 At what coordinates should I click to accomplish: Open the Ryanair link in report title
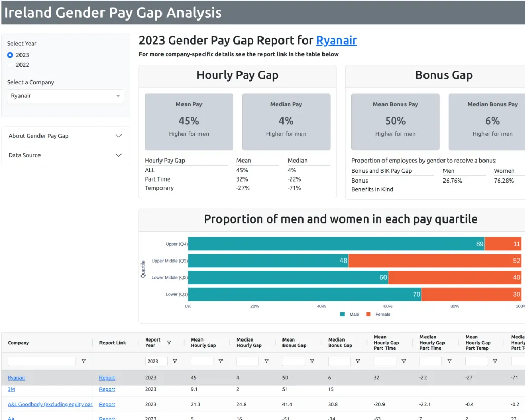(336, 41)
